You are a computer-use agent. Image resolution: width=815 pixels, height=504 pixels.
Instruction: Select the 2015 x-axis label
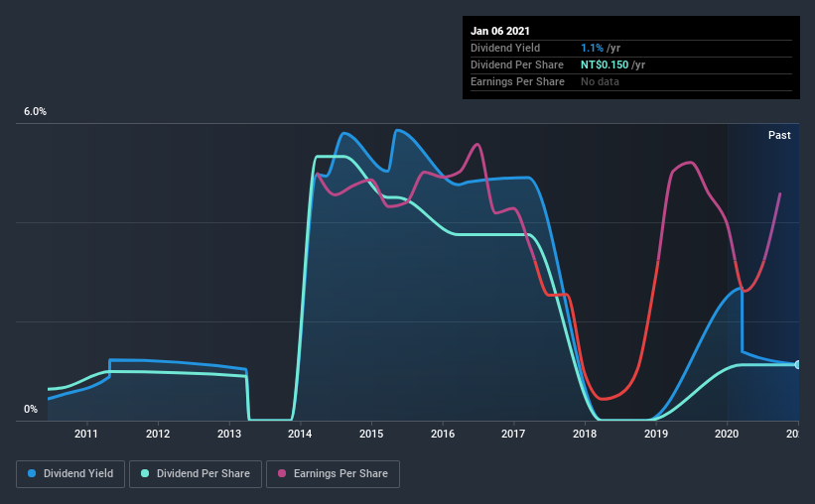[371, 434]
